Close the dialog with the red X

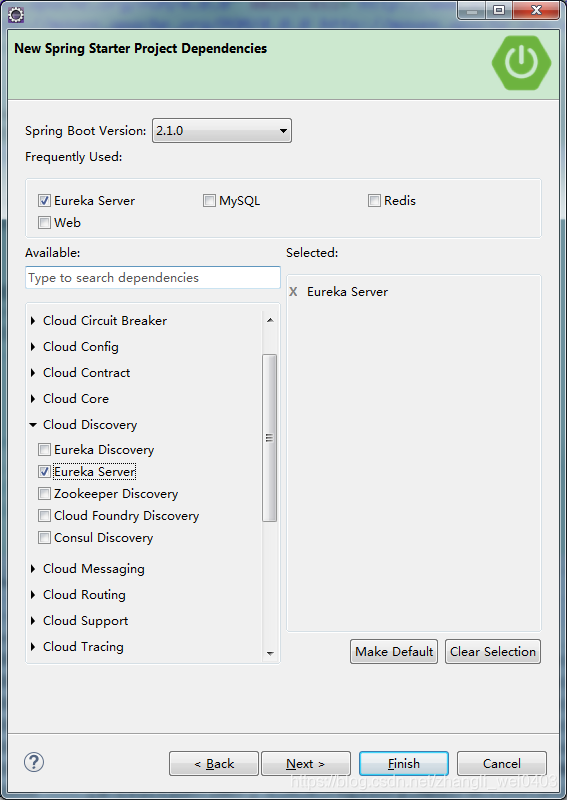[536, 11]
